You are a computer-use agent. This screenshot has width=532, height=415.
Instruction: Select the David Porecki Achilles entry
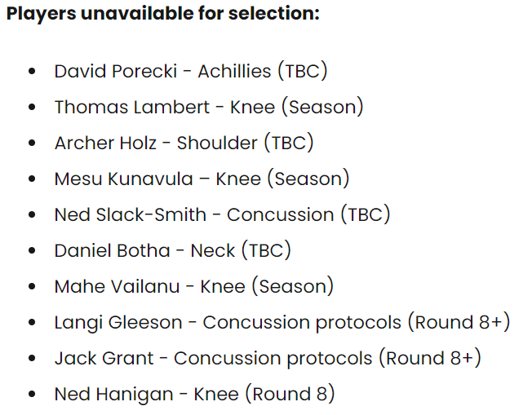(x=191, y=71)
